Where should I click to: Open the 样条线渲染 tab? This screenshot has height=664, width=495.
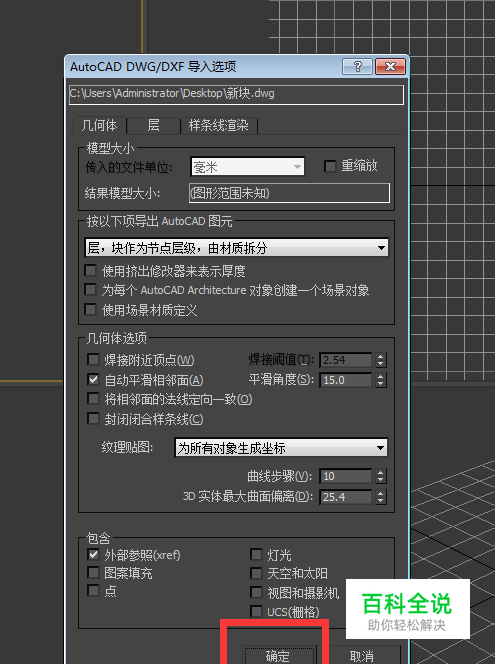click(x=218, y=125)
